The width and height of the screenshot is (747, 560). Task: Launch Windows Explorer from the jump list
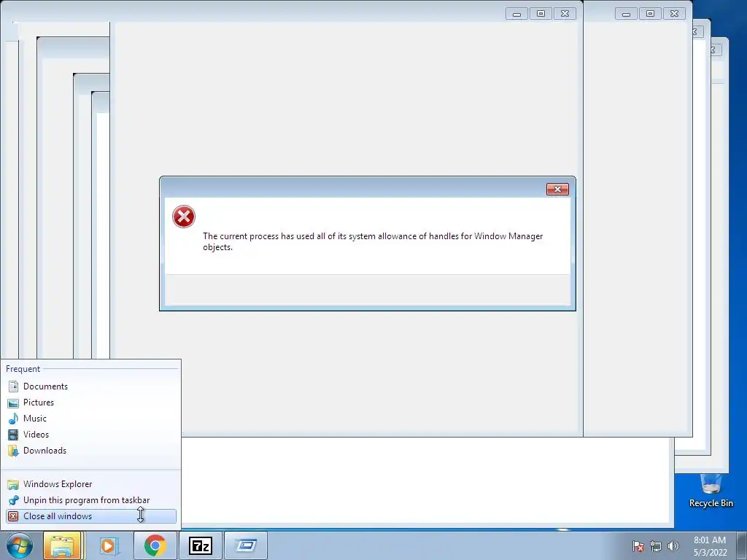(x=90, y=484)
